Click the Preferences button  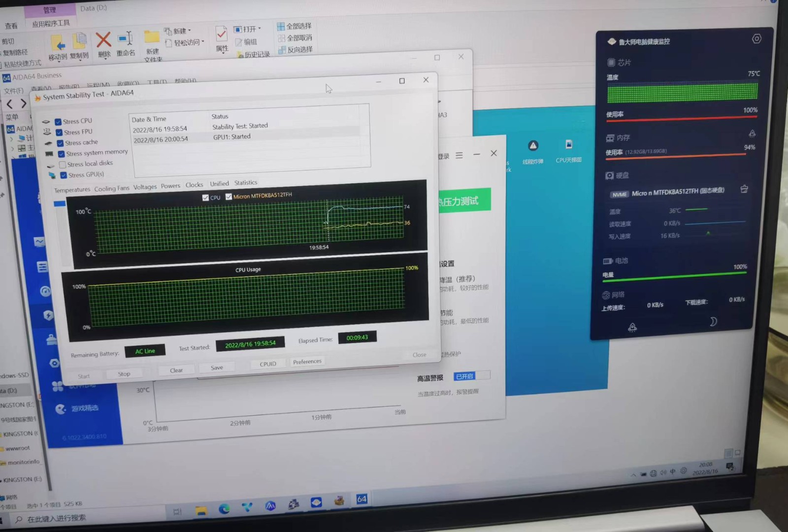(x=307, y=362)
